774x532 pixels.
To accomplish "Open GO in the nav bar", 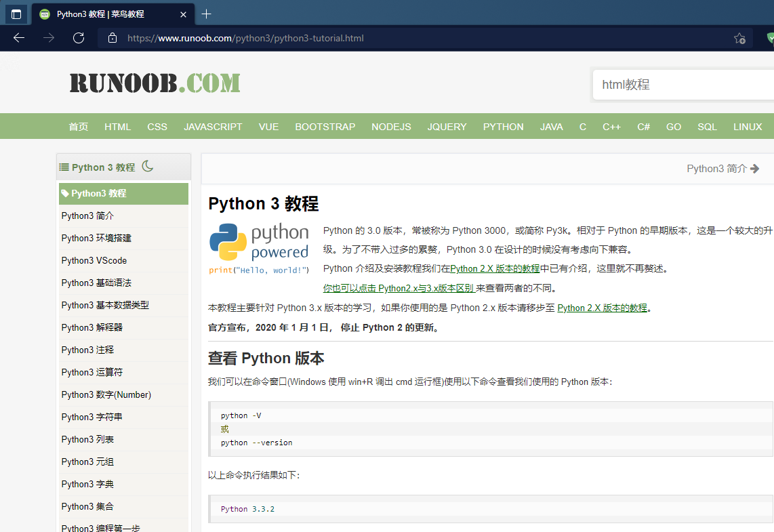I will pos(673,127).
